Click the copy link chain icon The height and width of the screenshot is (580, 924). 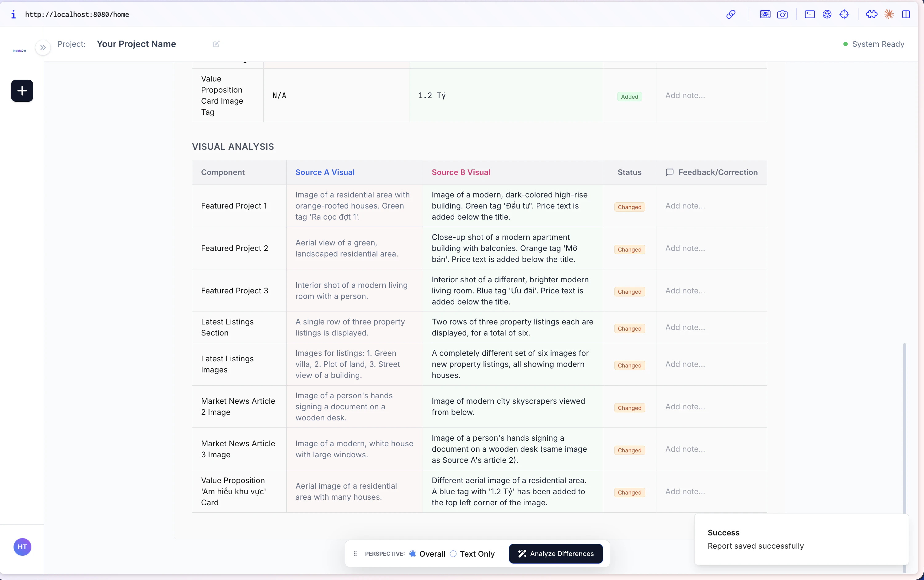(731, 14)
